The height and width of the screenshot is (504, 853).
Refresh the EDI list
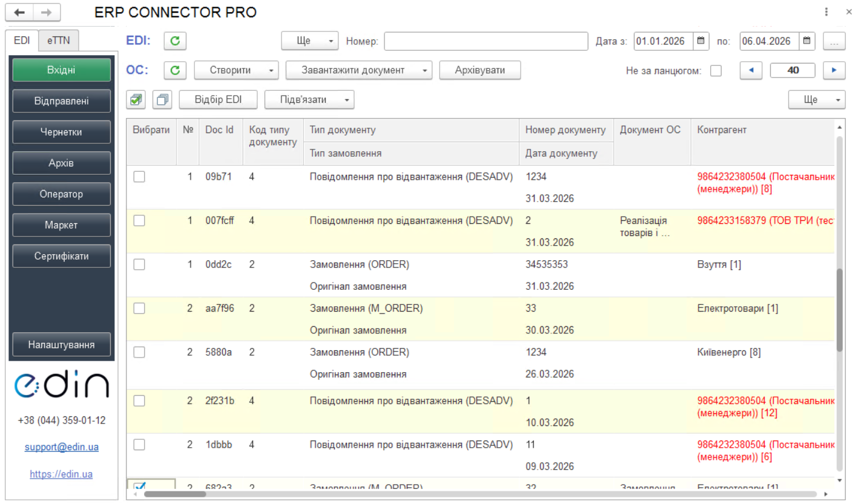coord(175,41)
